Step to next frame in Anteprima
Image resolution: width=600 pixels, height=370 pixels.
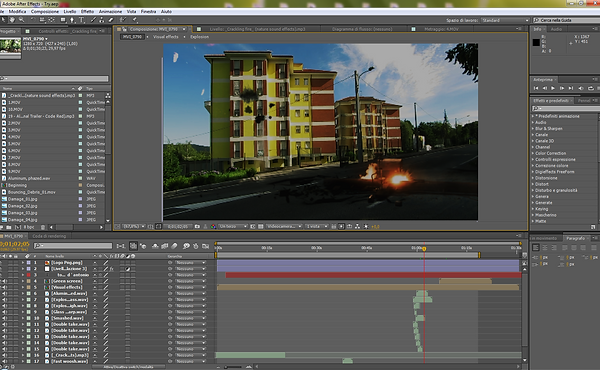point(562,88)
